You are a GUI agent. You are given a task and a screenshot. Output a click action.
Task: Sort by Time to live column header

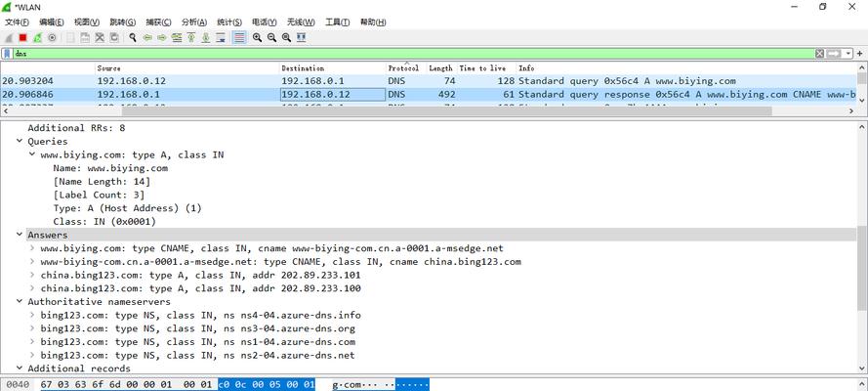click(486, 68)
